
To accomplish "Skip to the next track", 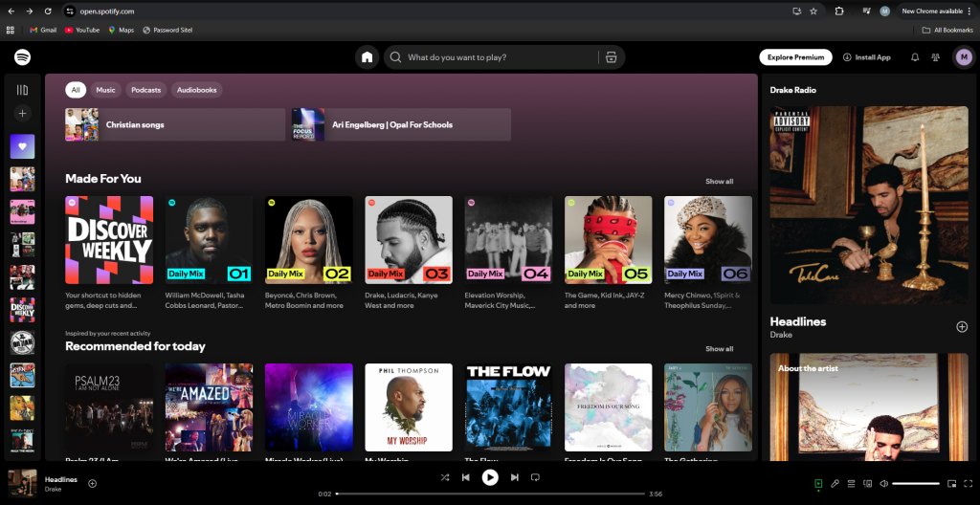I will pyautogui.click(x=514, y=477).
